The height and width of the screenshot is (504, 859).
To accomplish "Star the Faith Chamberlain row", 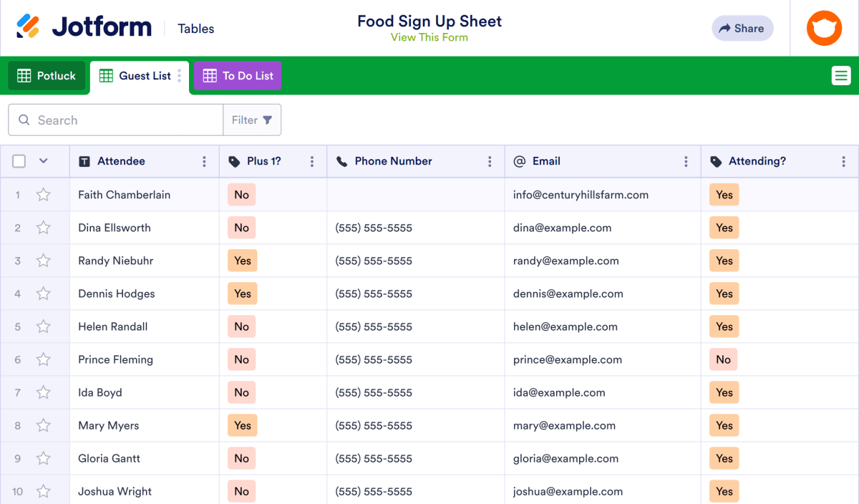I will click(43, 194).
